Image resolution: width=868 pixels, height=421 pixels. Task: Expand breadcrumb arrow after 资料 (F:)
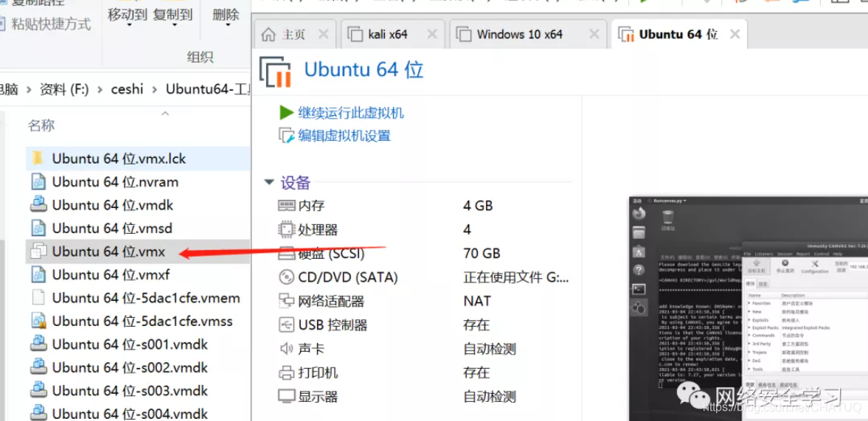click(100, 89)
